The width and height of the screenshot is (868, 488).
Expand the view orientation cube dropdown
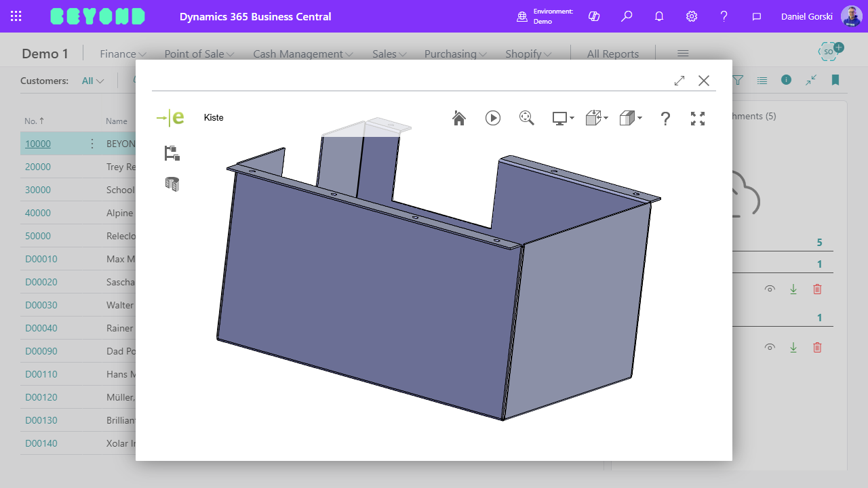click(x=597, y=119)
